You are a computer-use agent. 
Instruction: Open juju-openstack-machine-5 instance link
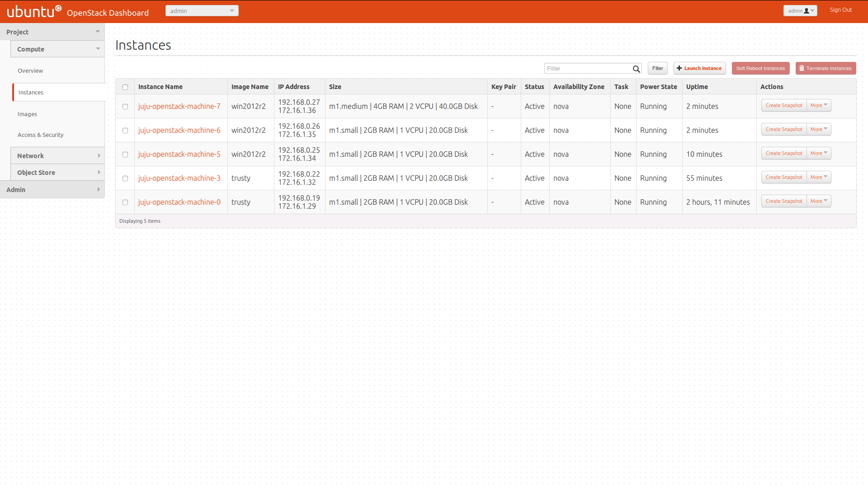point(179,154)
